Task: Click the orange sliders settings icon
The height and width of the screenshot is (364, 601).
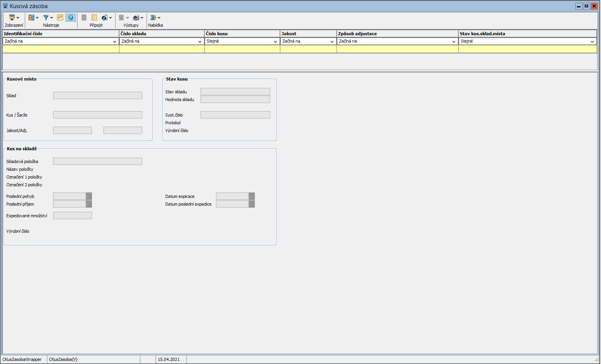Action: (60, 17)
